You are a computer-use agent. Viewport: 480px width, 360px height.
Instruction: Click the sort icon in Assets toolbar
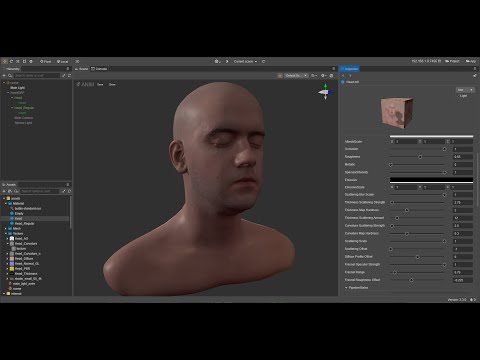tap(10, 191)
